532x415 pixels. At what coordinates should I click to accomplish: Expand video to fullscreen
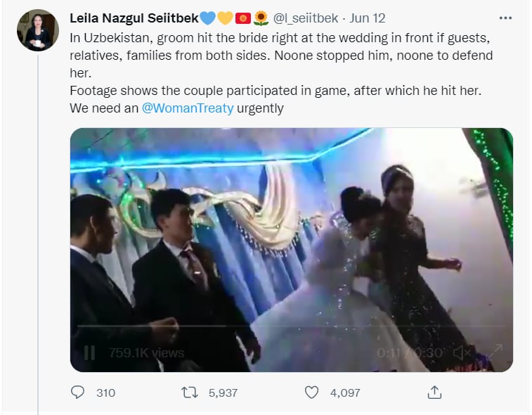tap(495, 352)
